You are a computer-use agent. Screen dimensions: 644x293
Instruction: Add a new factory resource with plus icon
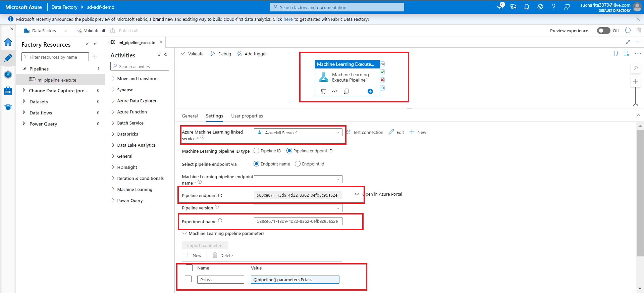click(95, 56)
